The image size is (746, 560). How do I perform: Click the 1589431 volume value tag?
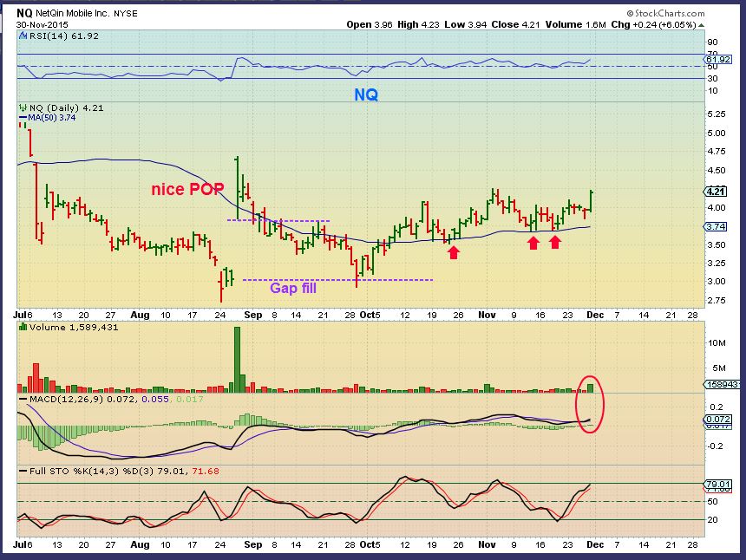[721, 384]
